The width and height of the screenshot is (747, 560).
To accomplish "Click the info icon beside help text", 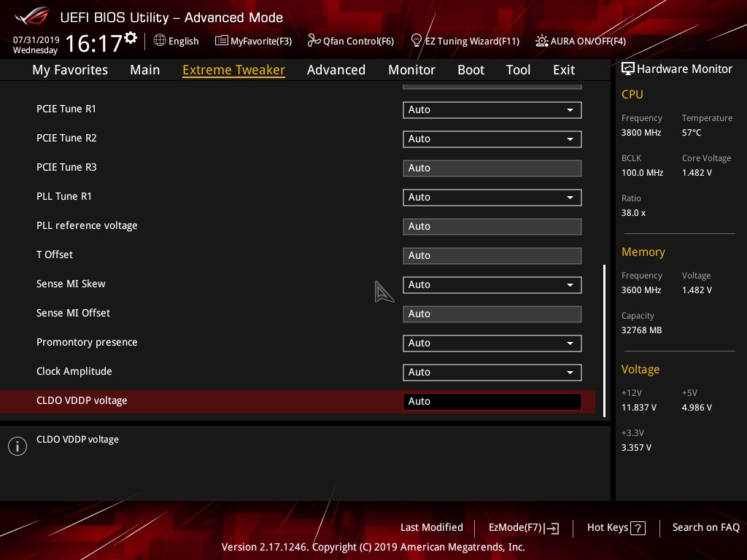I will [x=18, y=446].
